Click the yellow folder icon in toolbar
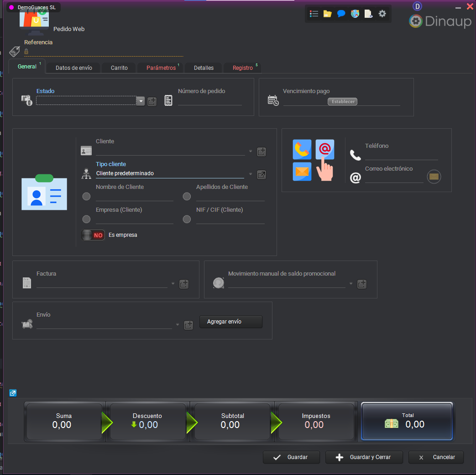 (x=327, y=14)
